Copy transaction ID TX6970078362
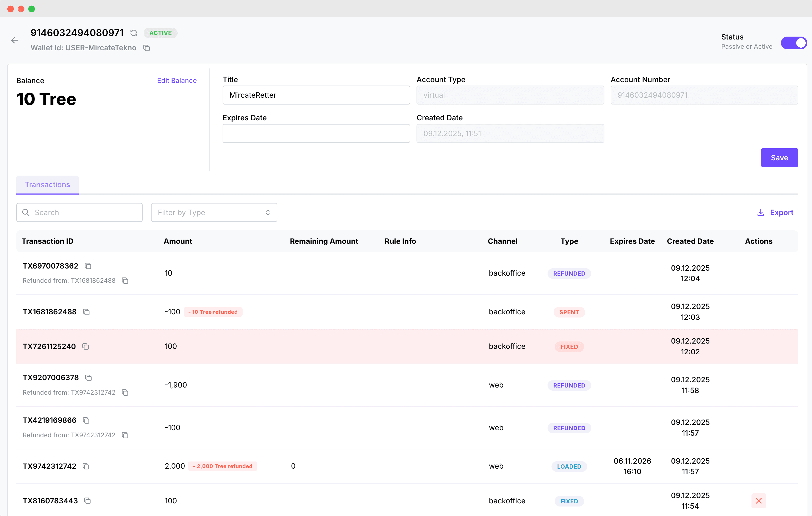Screen dimensions: 812x516 [88, 266]
